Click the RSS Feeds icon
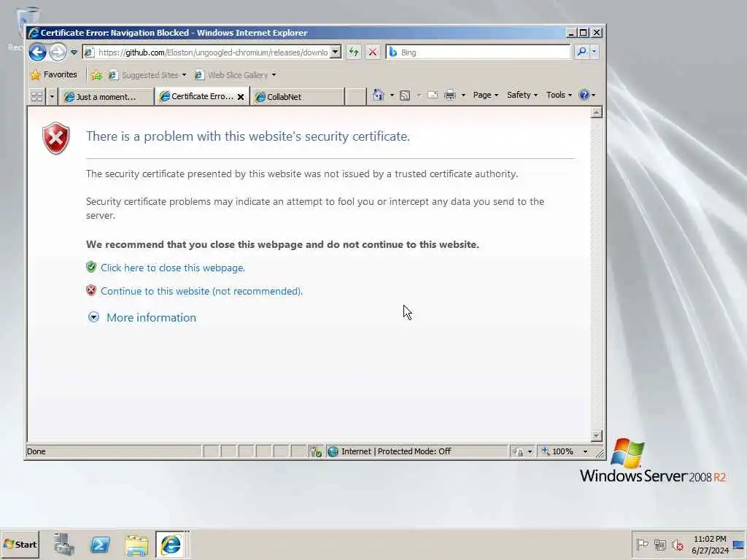This screenshot has height=560, width=747. coord(405,96)
